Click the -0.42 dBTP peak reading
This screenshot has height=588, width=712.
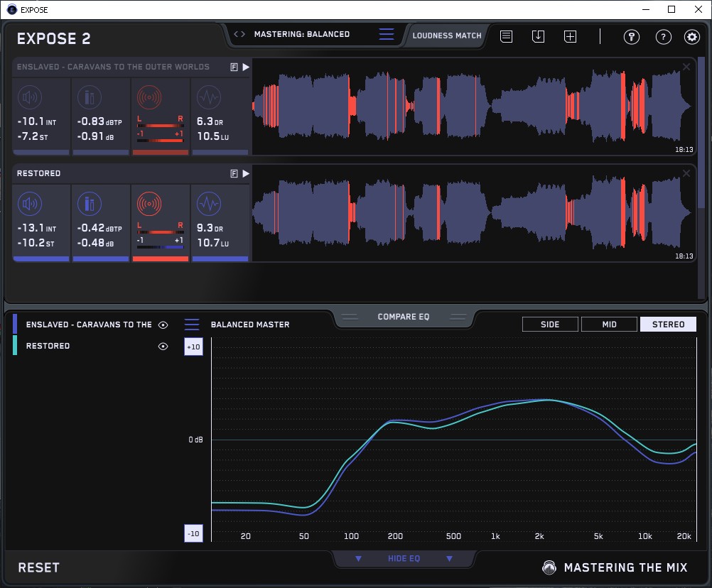[x=99, y=228]
